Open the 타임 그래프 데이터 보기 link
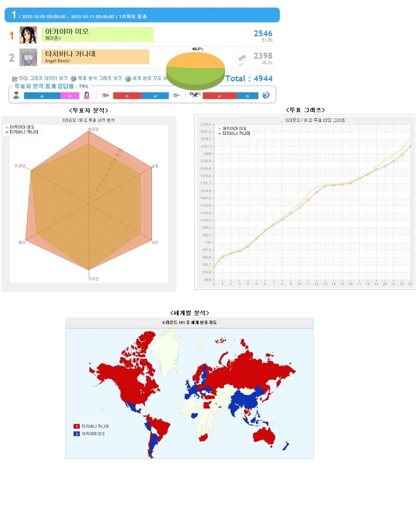 pos(43,78)
